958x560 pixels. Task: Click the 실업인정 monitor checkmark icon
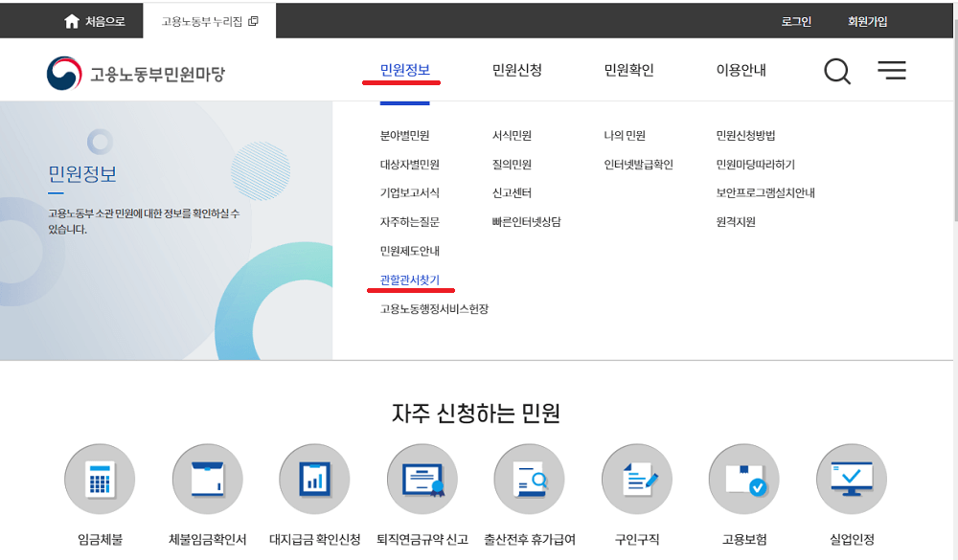[x=851, y=479]
